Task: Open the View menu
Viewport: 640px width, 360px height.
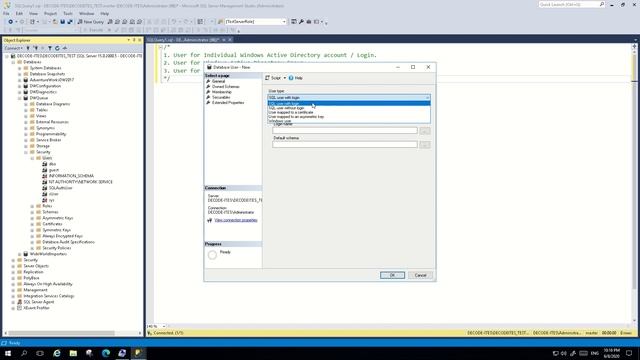Action: pyautogui.click(x=33, y=13)
